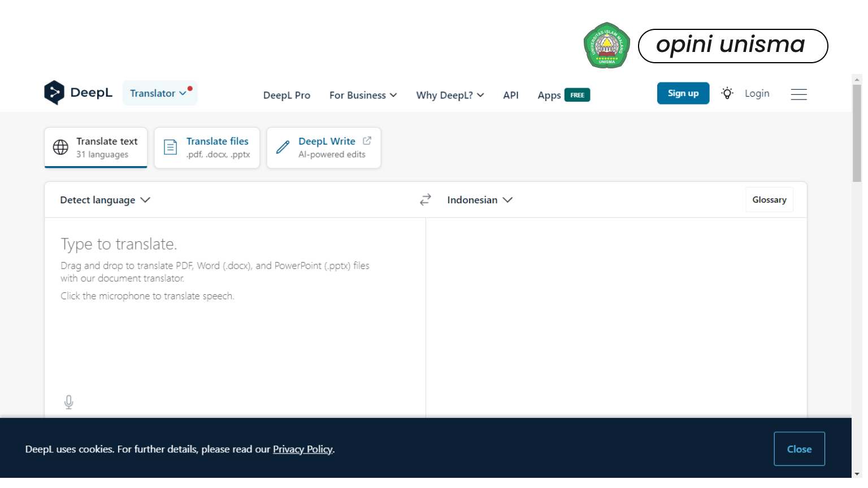Click the page vertical scrollbar thumb

point(857,133)
